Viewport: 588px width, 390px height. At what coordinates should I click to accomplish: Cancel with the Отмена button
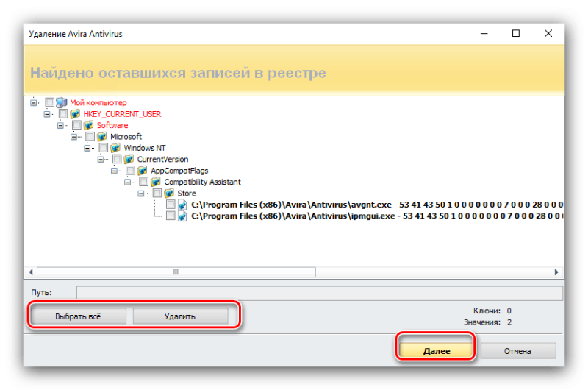(518, 350)
